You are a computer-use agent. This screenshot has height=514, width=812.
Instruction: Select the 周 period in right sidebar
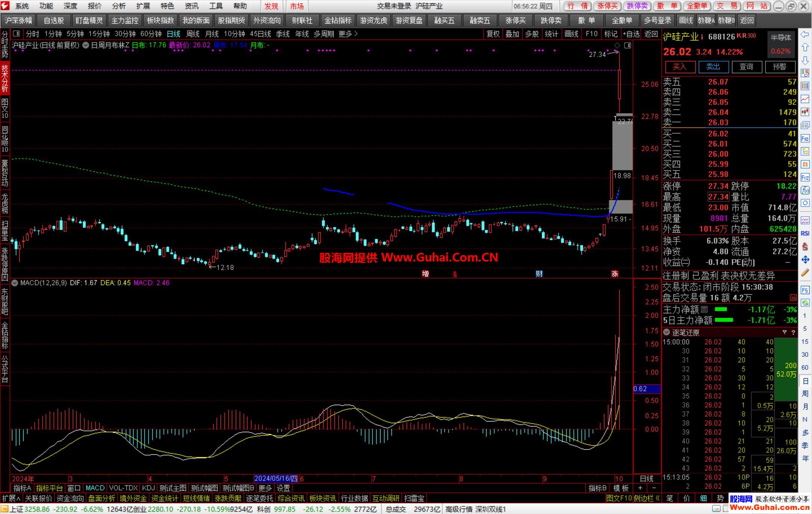point(805,394)
